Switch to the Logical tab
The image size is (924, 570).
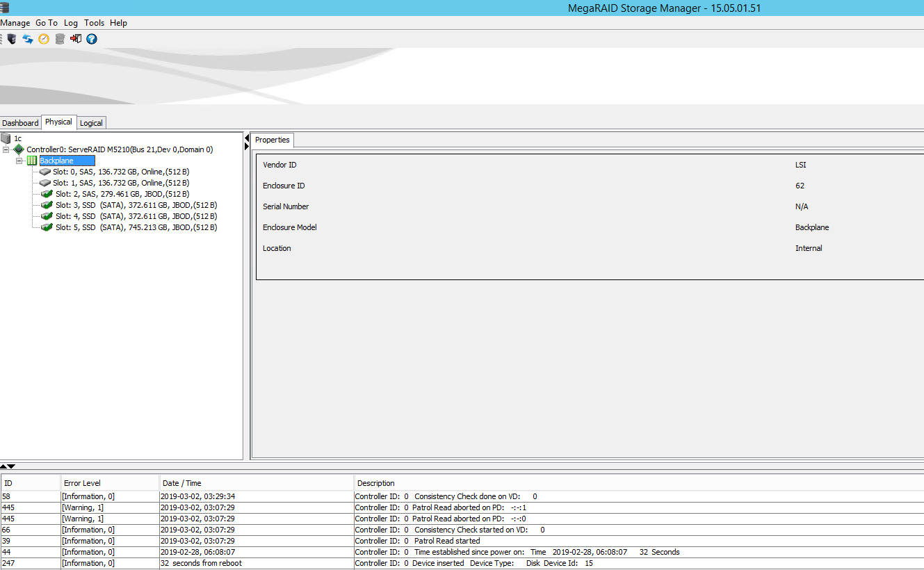(91, 123)
